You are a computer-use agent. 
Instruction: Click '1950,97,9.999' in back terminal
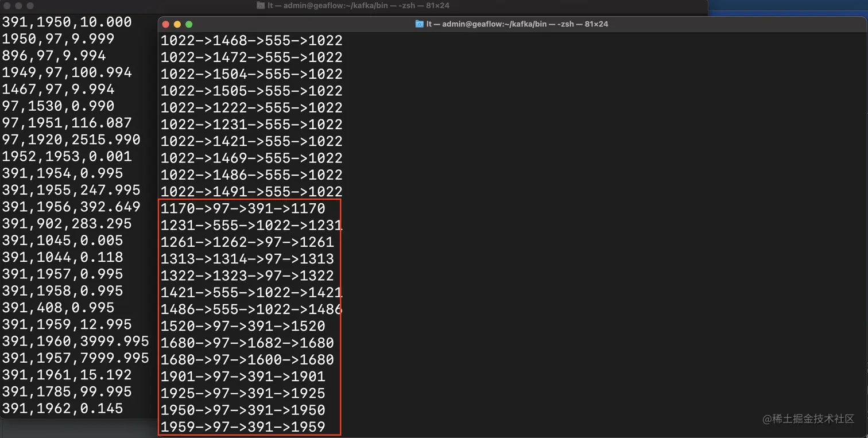[x=58, y=39]
